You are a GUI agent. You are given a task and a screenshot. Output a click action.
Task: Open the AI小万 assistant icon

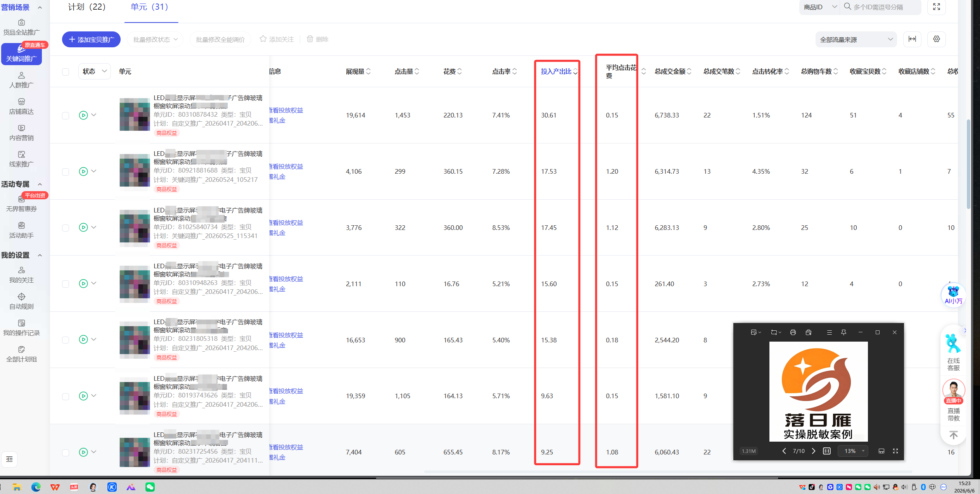(x=953, y=295)
